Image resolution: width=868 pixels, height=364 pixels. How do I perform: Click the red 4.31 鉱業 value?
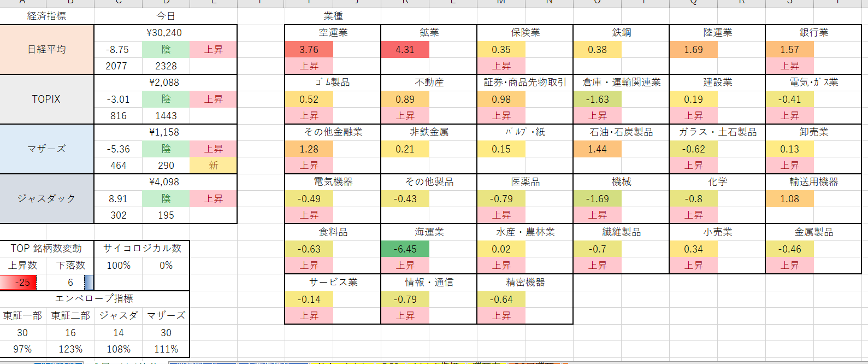(x=405, y=50)
